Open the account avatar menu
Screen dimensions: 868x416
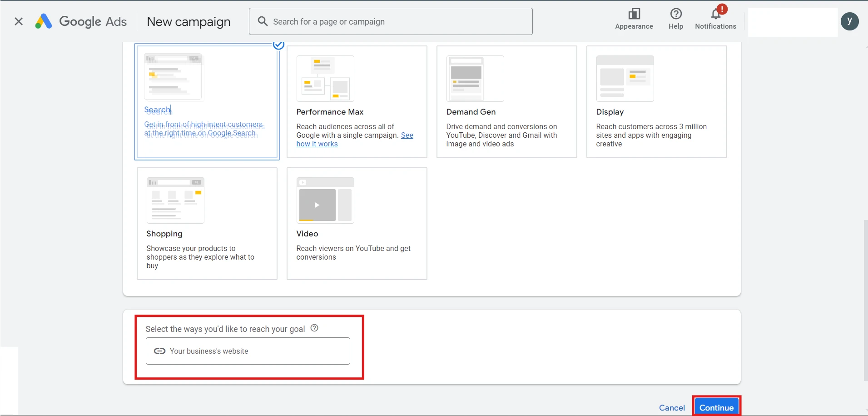(849, 21)
